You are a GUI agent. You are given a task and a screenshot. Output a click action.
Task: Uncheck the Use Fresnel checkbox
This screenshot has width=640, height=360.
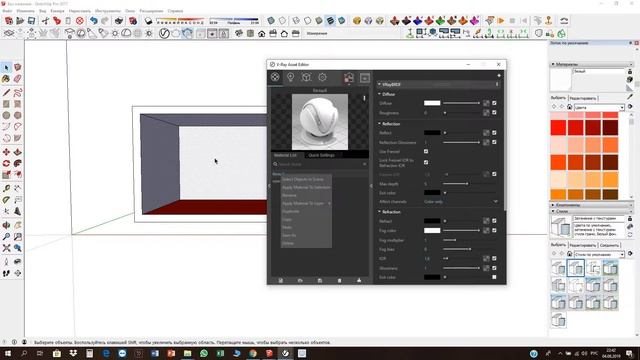tap(426, 151)
